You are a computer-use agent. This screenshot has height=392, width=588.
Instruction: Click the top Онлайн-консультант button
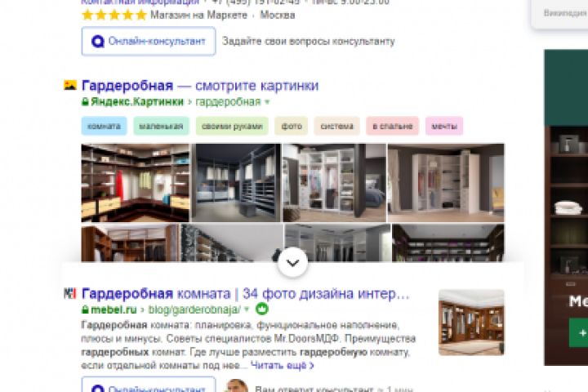(x=149, y=42)
